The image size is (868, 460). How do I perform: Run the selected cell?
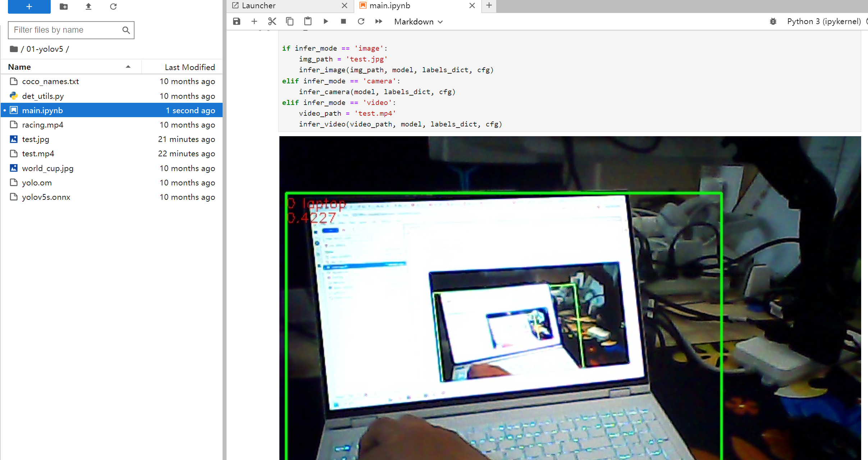326,22
